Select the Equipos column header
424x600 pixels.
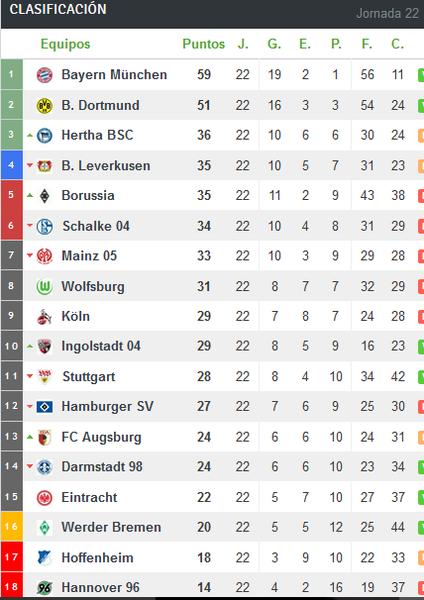[x=65, y=44]
